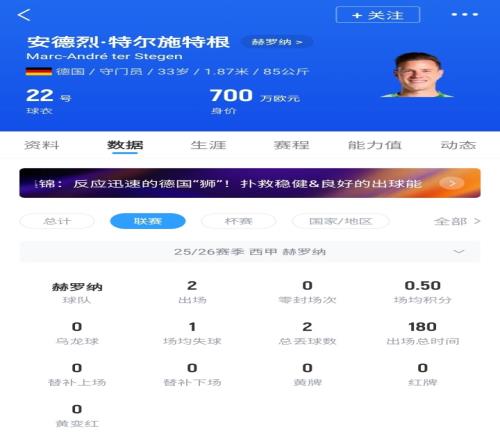Tap the banner's orange arrow icon
The image size is (500, 440).
(452, 183)
